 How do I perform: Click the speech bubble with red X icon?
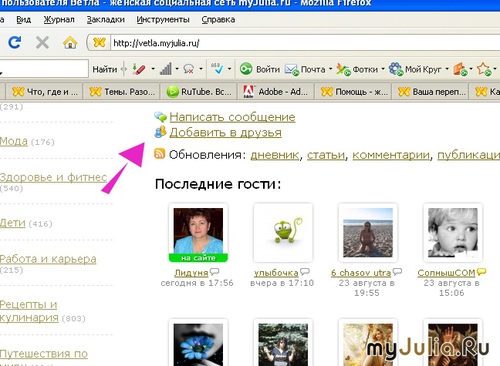189,69
